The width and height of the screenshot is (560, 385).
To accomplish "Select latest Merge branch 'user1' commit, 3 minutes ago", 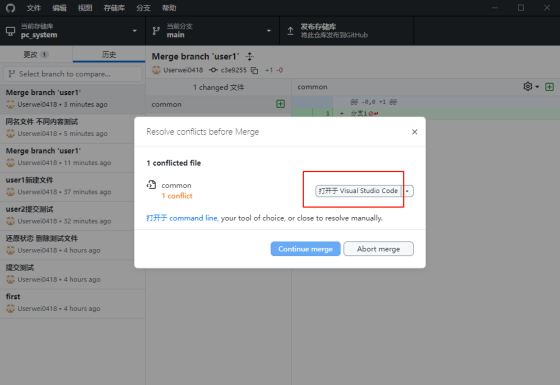I will pos(72,98).
